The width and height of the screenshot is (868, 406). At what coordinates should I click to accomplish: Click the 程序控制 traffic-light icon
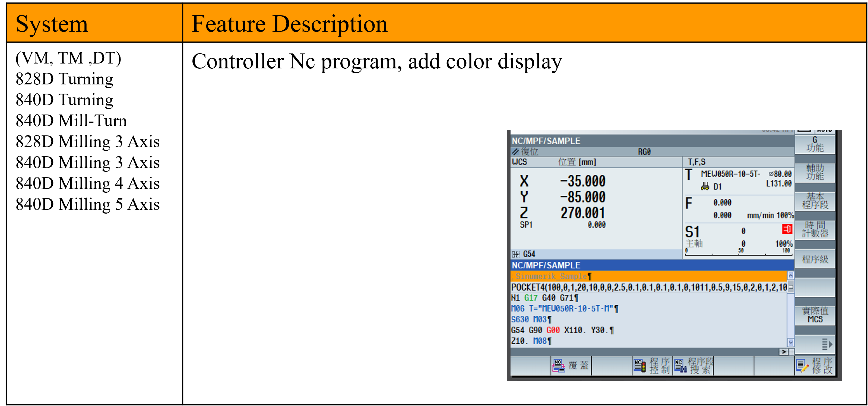639,365
